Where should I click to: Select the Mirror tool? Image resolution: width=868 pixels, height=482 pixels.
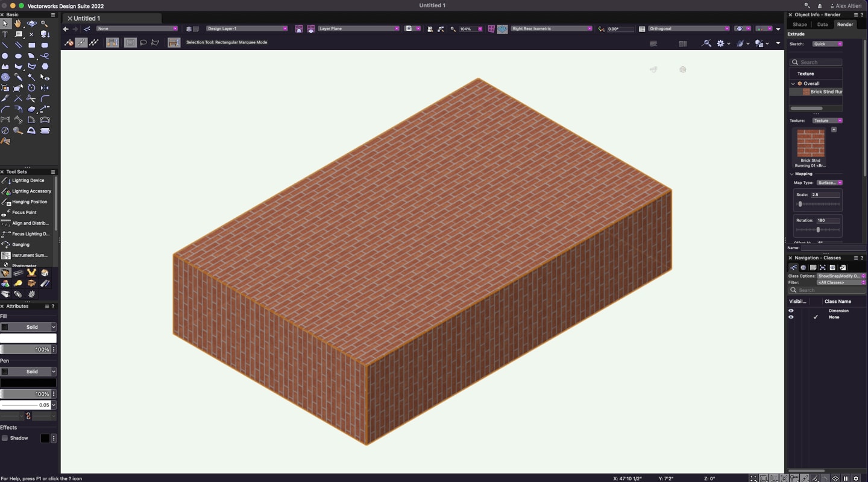tap(45, 88)
